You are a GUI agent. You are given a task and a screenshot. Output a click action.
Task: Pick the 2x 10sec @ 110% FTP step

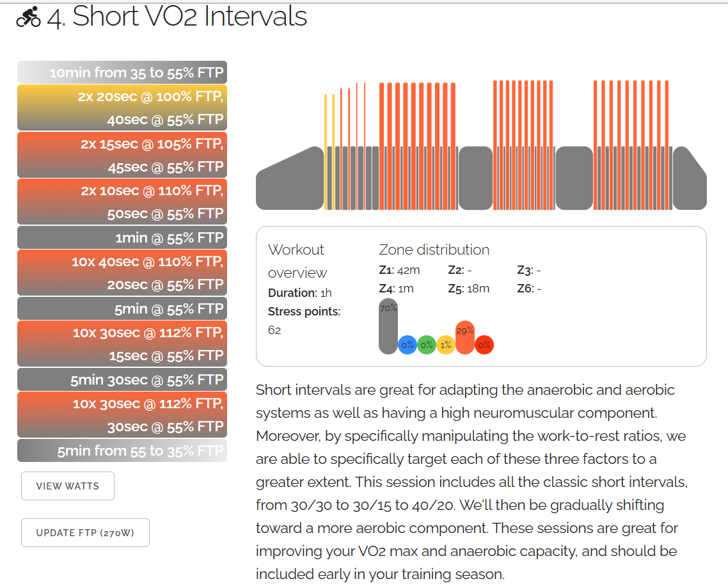[122, 202]
